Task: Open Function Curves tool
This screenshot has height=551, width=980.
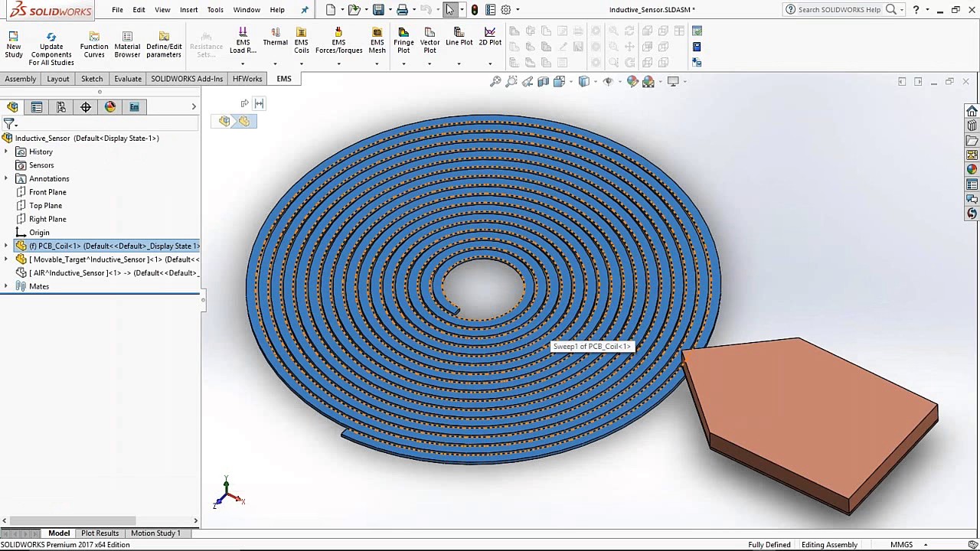Action: [94, 45]
